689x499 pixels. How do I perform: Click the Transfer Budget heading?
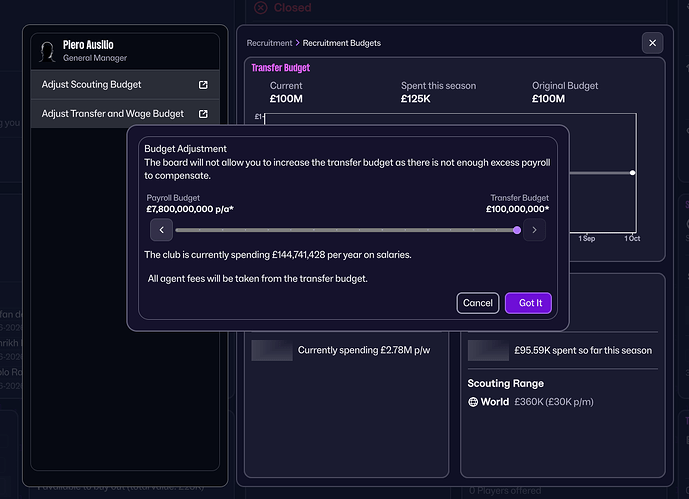pyautogui.click(x=280, y=68)
